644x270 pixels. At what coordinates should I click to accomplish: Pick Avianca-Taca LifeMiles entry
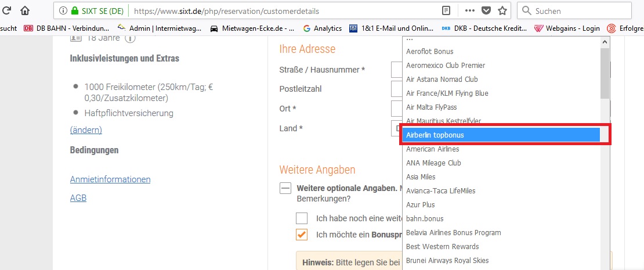point(501,190)
